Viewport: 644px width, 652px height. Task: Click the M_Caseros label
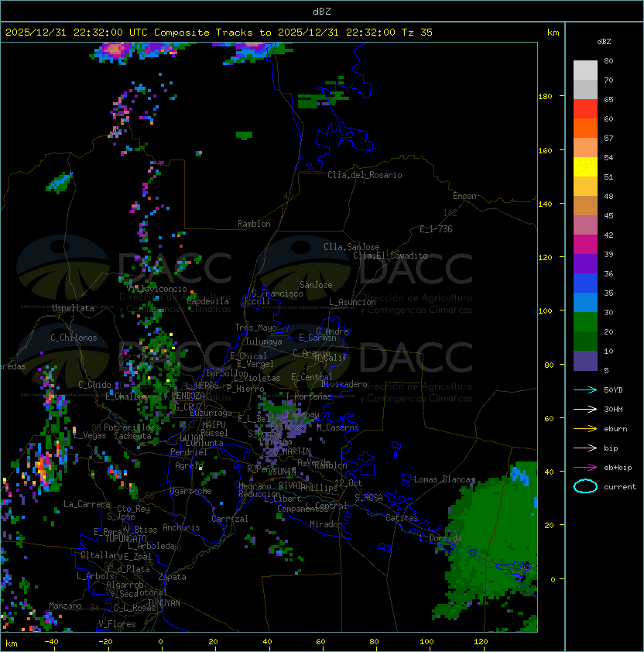pos(337,427)
